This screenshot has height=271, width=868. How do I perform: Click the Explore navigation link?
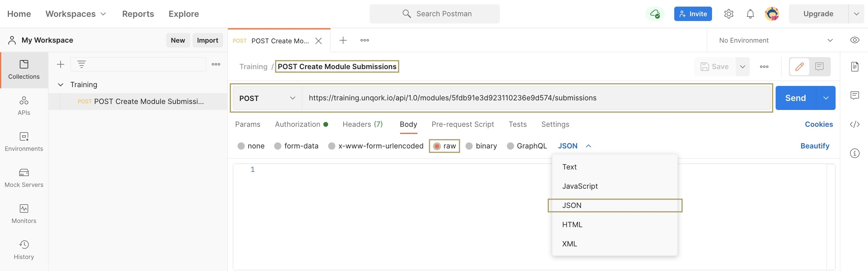(184, 14)
